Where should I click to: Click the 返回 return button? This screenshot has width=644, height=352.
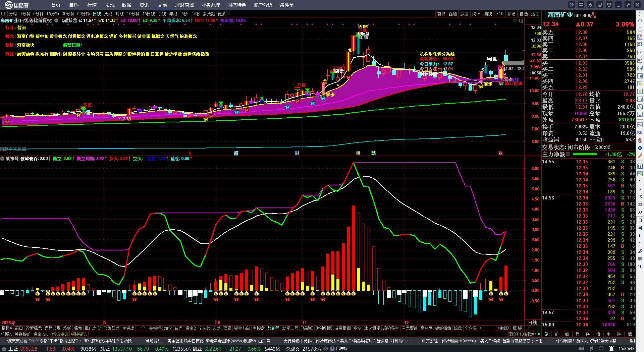coord(535,14)
